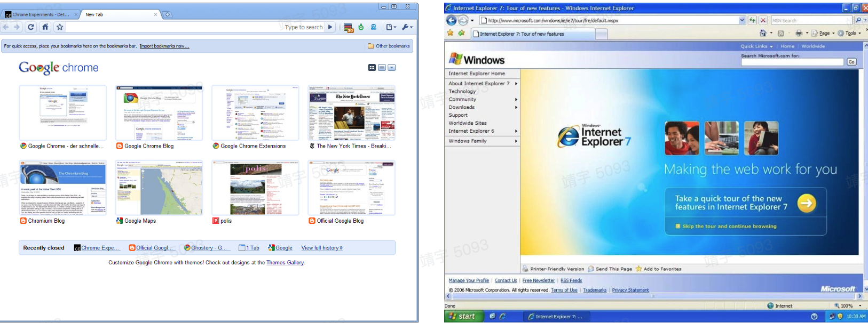Click the IE refresh page icon
Image resolution: width=868 pixels, height=323 pixels.
pyautogui.click(x=752, y=20)
